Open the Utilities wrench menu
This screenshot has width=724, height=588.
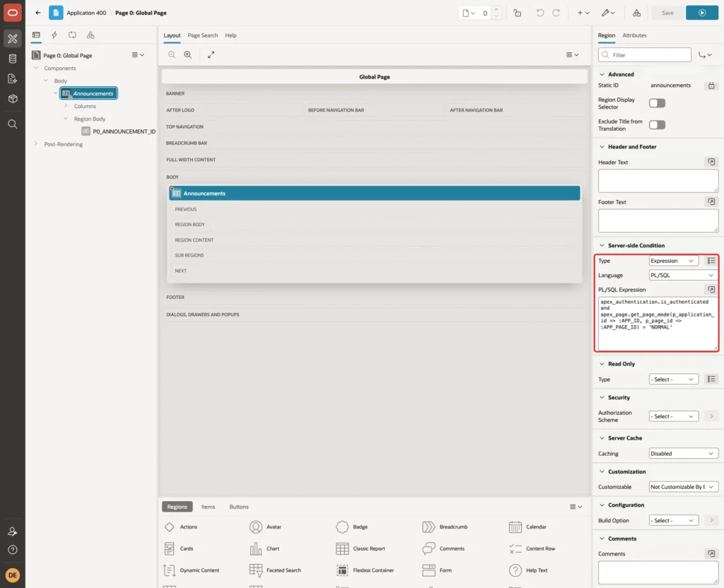point(607,13)
